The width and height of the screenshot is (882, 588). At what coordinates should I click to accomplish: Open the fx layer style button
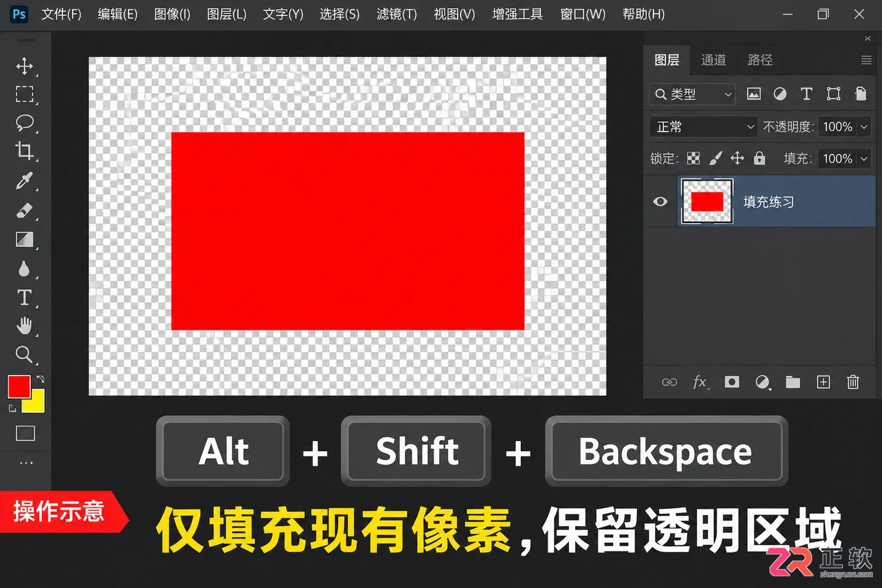(x=700, y=382)
